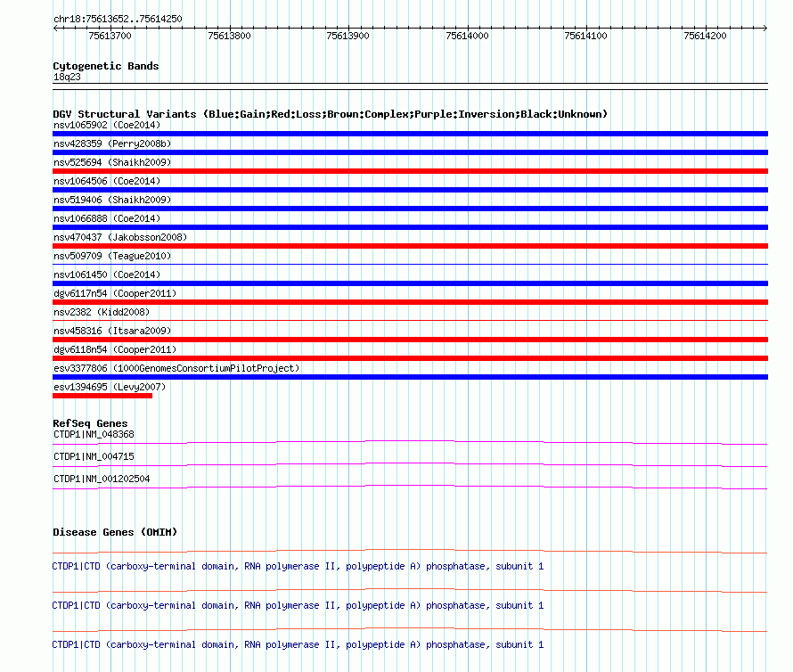Screen dimensions: 793x672
Task: Click the nsv1064506 (Coe2014) label
Action: coord(107,181)
